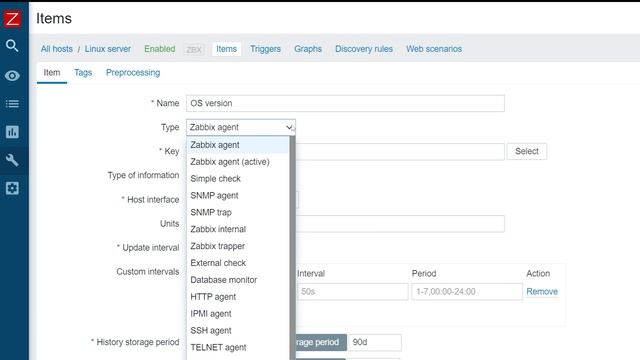Switch to the Preprocessing tab
Image resolution: width=640 pixels, height=360 pixels.
[133, 73]
